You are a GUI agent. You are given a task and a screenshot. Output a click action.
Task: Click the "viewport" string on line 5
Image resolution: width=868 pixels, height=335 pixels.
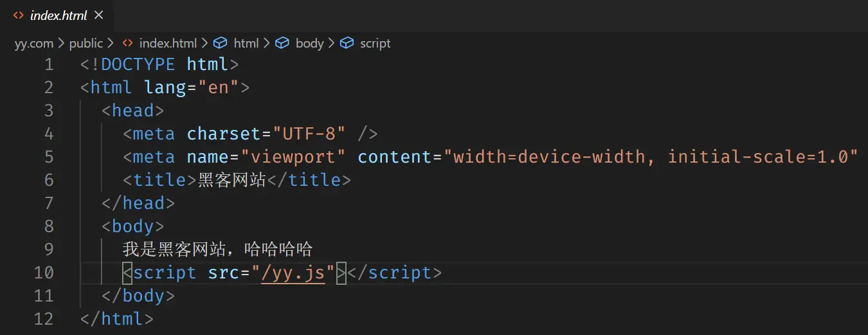[x=293, y=157]
